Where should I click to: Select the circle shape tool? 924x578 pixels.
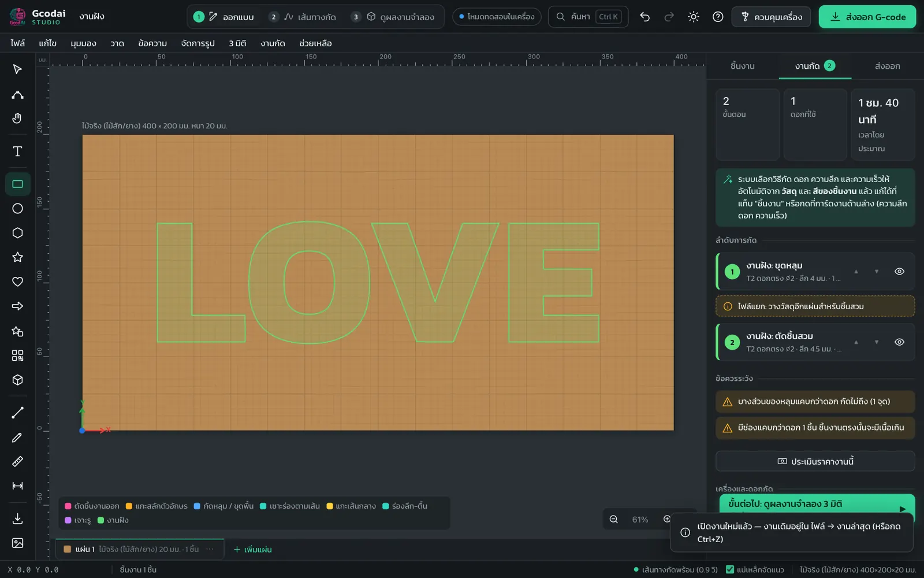click(x=17, y=208)
